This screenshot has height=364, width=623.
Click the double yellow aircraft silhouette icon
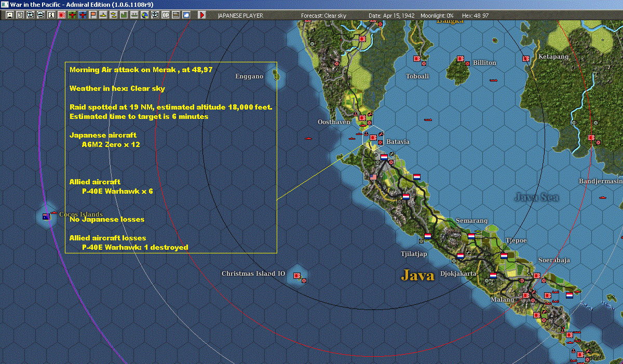click(x=114, y=15)
